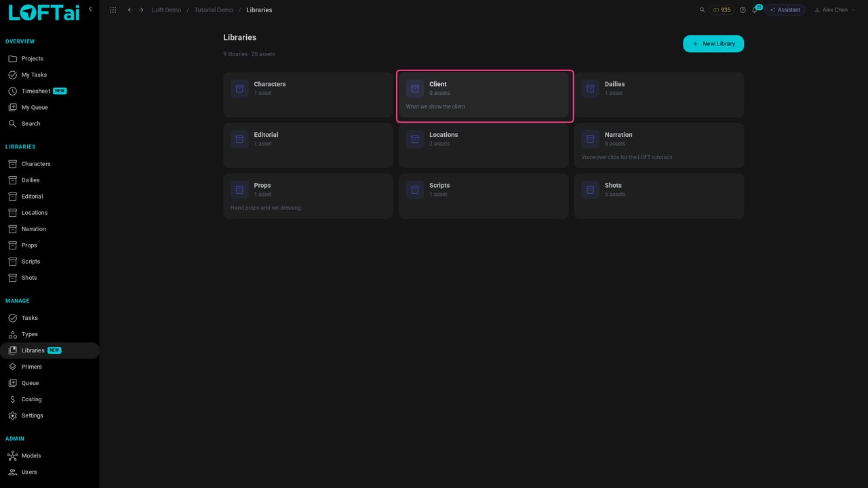Go forward with the right arrow
The width and height of the screenshot is (868, 488).
pyautogui.click(x=141, y=10)
